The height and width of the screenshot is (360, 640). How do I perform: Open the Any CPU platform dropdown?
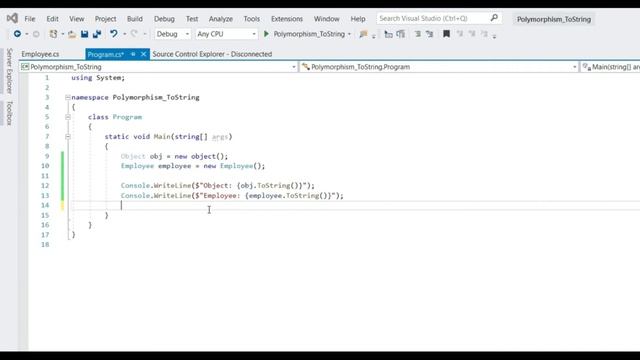click(226, 34)
